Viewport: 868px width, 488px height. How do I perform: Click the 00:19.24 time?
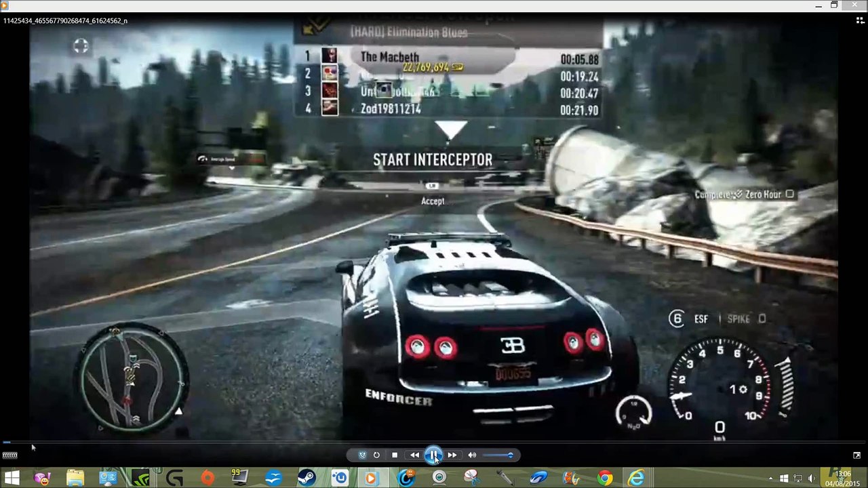pyautogui.click(x=579, y=77)
